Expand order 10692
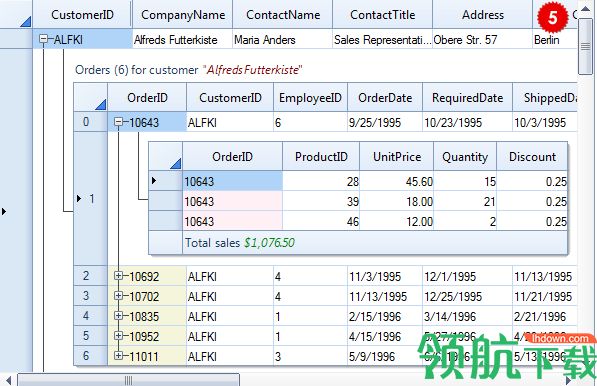This screenshot has width=597, height=386. [x=118, y=276]
